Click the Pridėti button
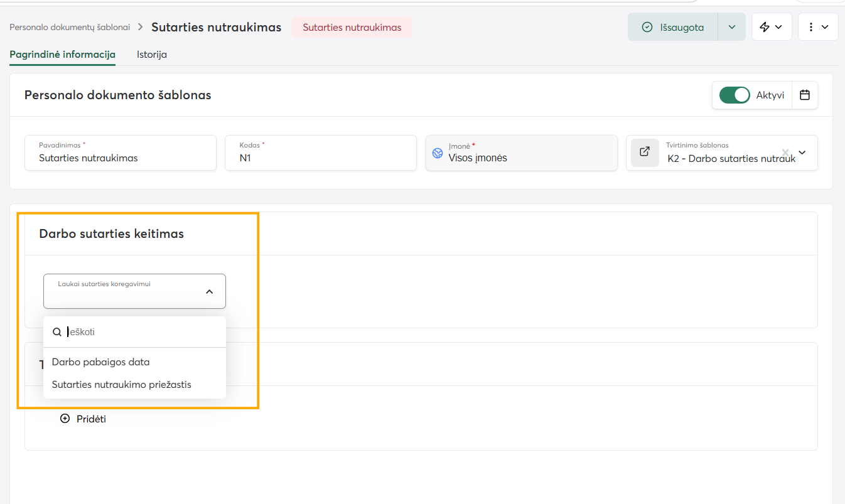Viewport: 845px width, 504px height. [x=83, y=419]
